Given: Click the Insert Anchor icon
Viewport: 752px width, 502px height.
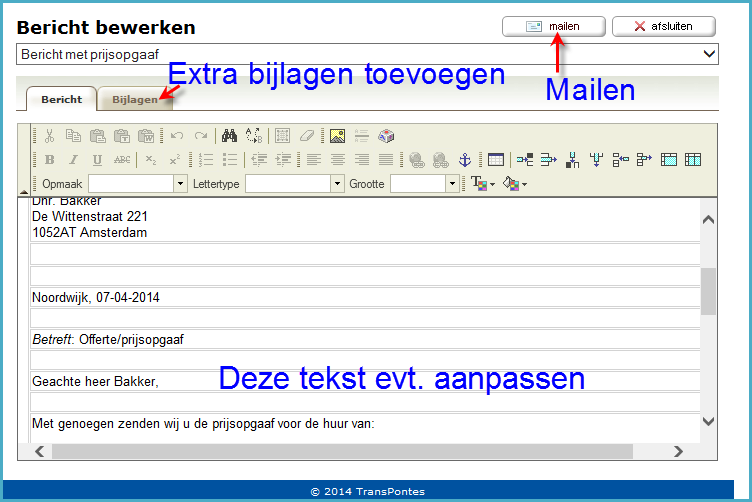Looking at the screenshot, I should coord(464,160).
